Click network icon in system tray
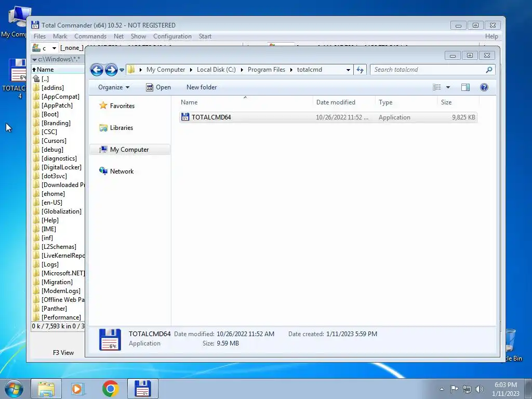Image resolution: width=532 pixels, height=399 pixels. coord(467,389)
